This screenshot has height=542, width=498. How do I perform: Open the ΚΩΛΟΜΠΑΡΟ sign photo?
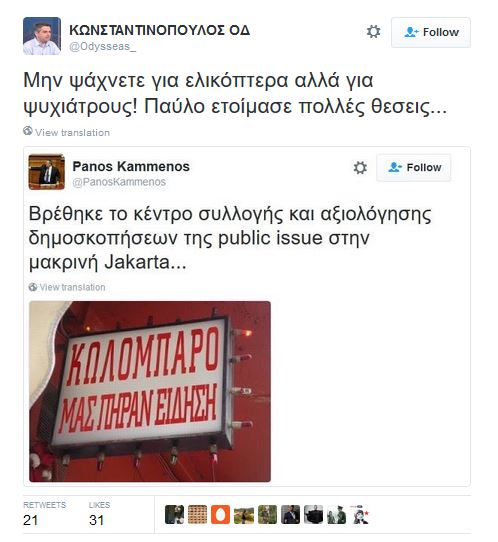click(x=150, y=391)
